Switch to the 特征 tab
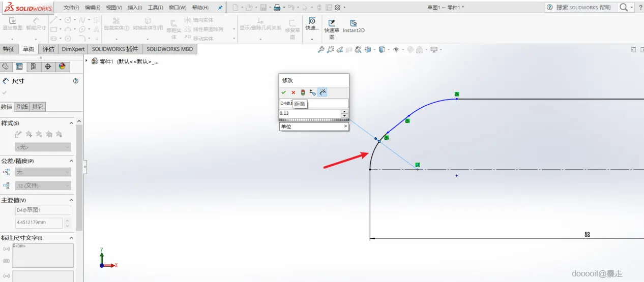This screenshot has width=644, height=282. point(9,49)
